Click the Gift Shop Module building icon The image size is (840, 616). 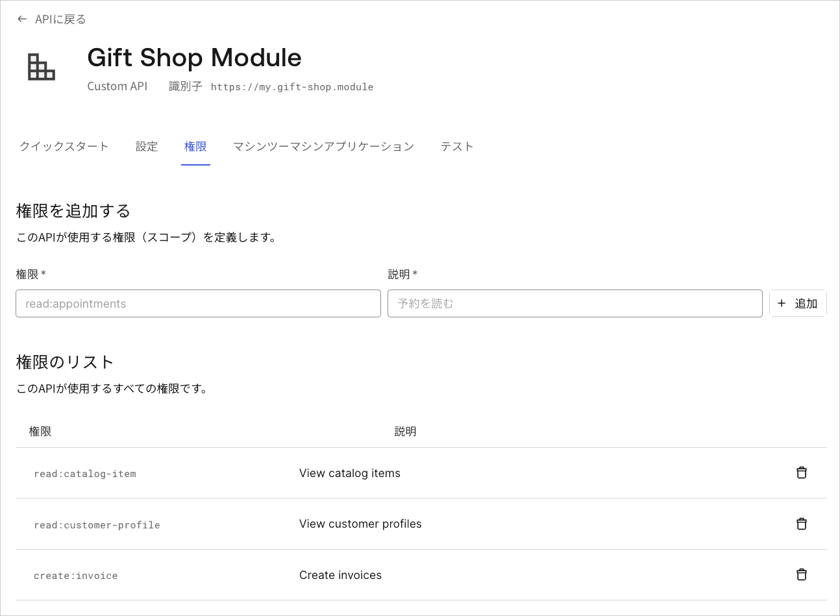tap(42, 67)
